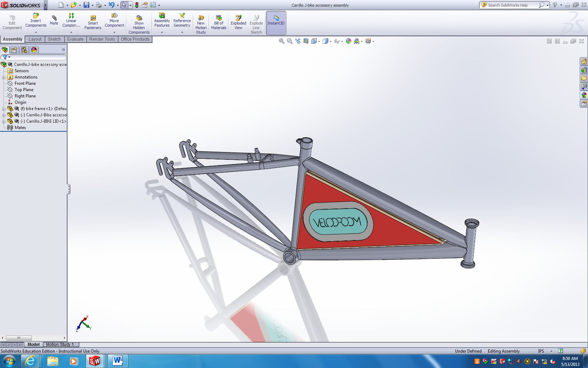The image size is (588, 368).
Task: Print the current document
Action: [99, 5]
